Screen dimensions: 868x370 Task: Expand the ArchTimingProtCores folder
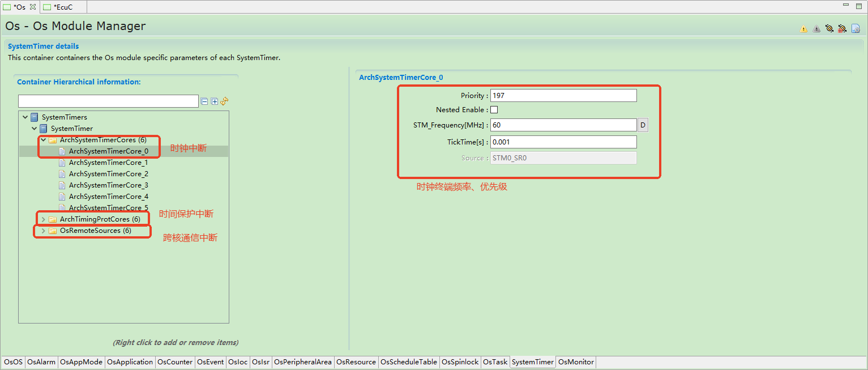(x=44, y=219)
